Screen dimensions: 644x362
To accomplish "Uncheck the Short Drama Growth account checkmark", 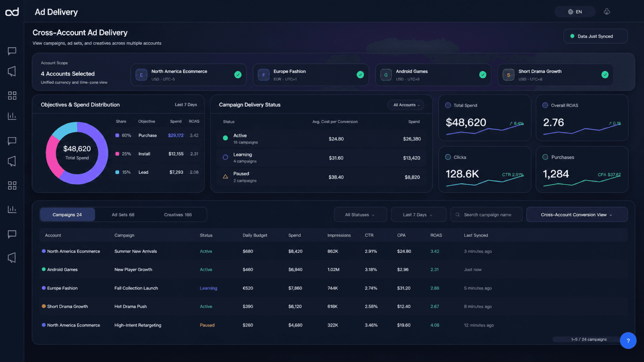I will [x=605, y=75].
